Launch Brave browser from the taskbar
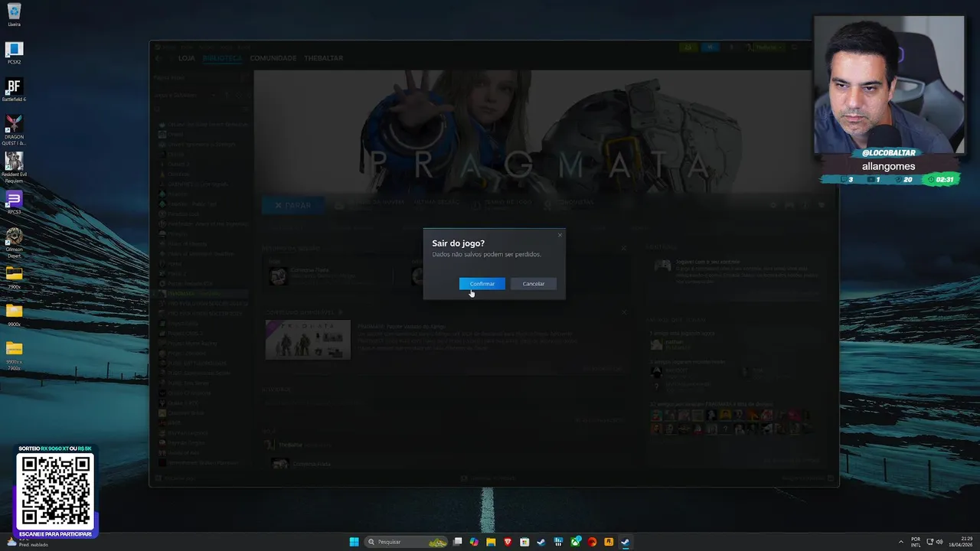Screen dimensions: 980x551 coord(508,542)
